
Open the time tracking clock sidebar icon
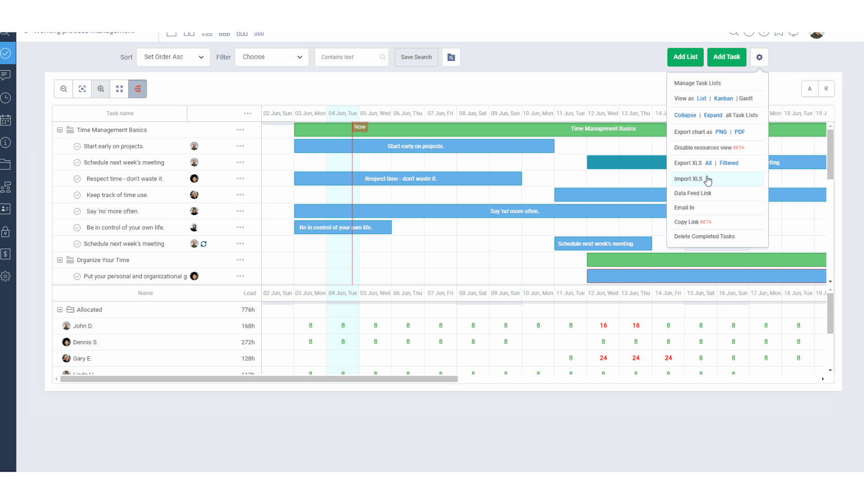(6, 98)
